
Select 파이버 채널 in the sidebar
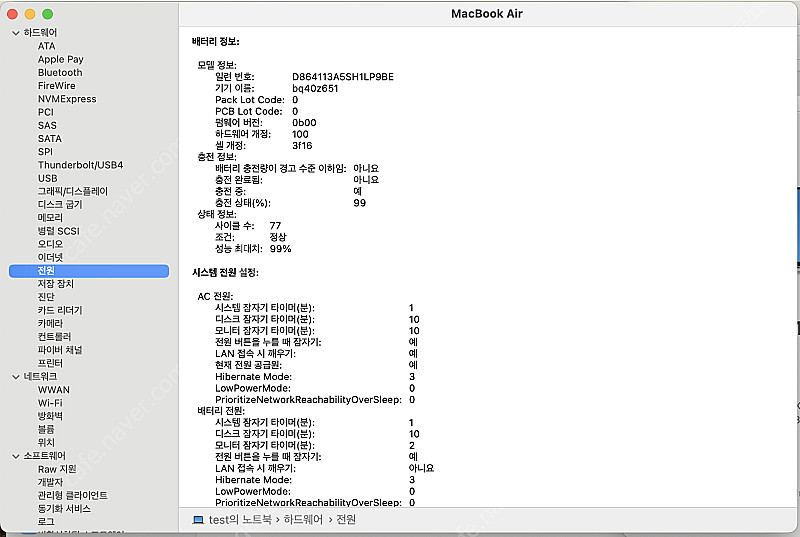coord(60,350)
